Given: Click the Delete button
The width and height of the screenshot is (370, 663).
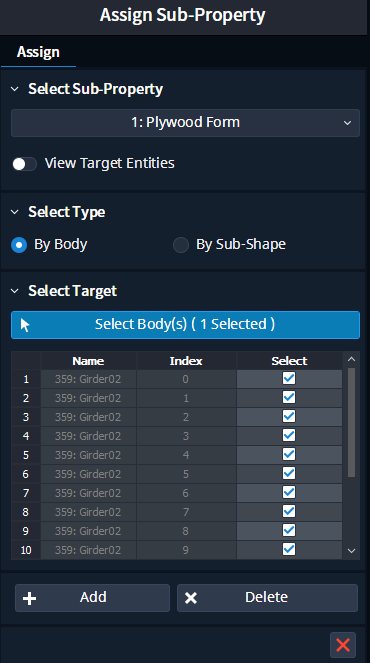Looking at the screenshot, I should 267,598.
